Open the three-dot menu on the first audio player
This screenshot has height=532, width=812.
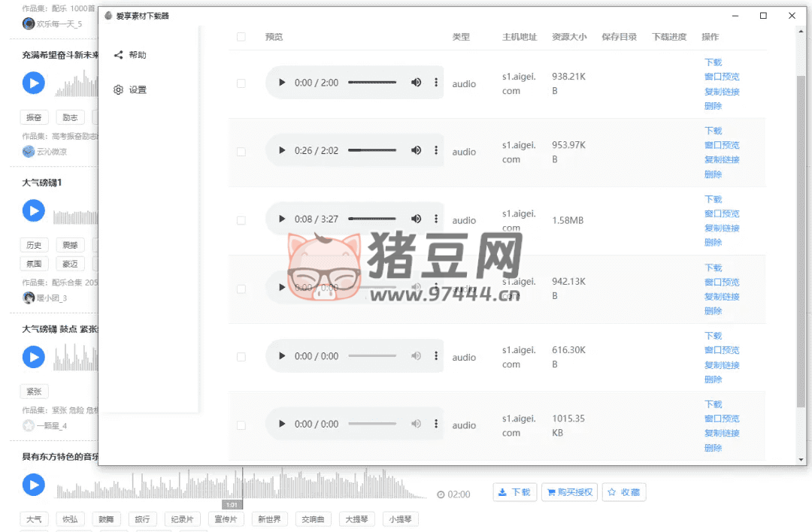click(436, 83)
